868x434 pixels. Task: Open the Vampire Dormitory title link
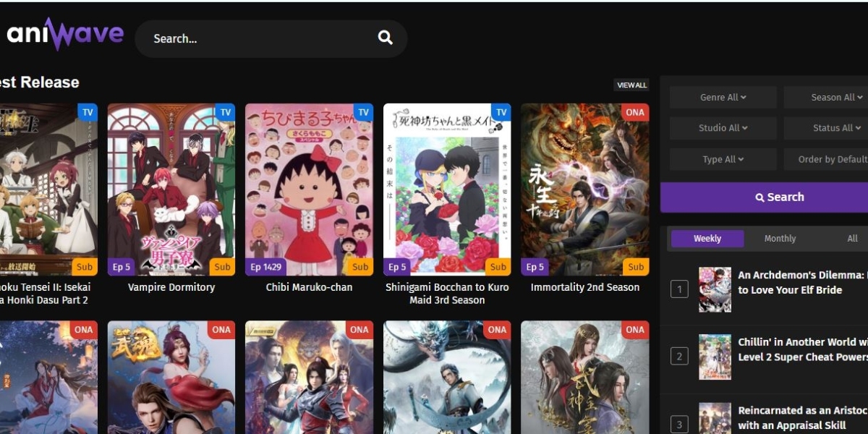click(x=171, y=287)
